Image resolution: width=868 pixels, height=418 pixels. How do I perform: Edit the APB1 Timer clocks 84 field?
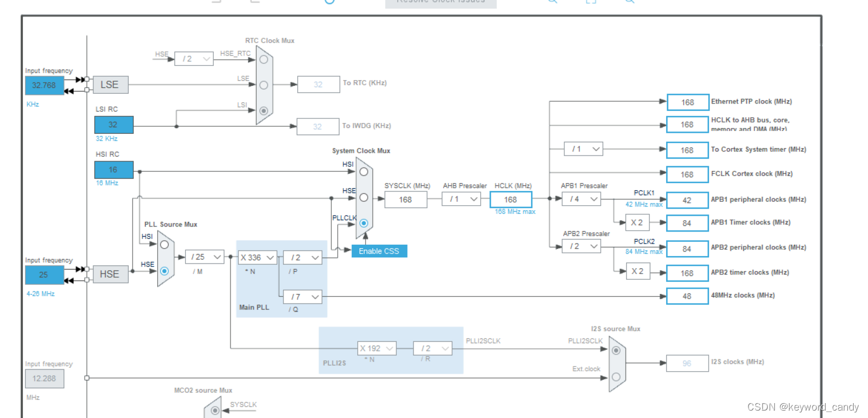tap(688, 223)
